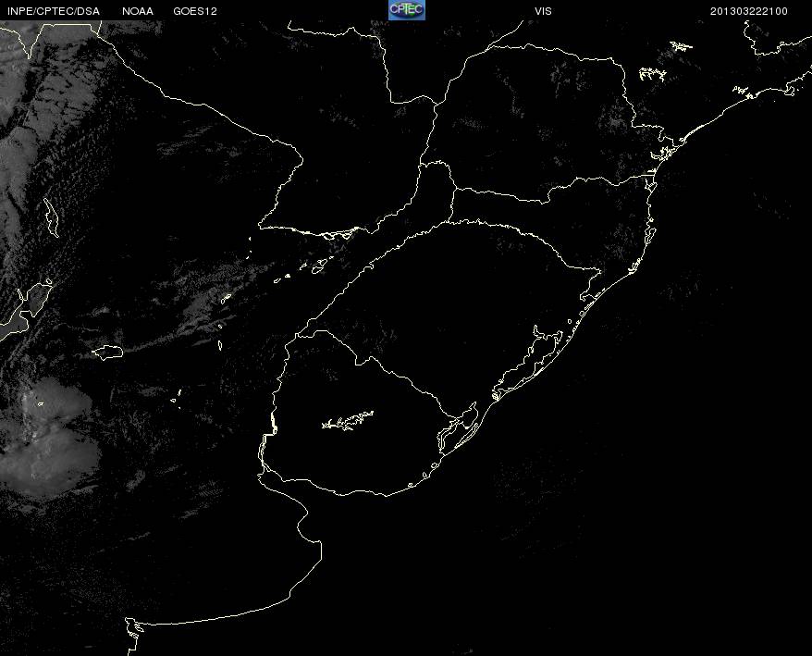This screenshot has width=812, height=656.
Task: Click the VIS channel label
Action: click(x=543, y=11)
